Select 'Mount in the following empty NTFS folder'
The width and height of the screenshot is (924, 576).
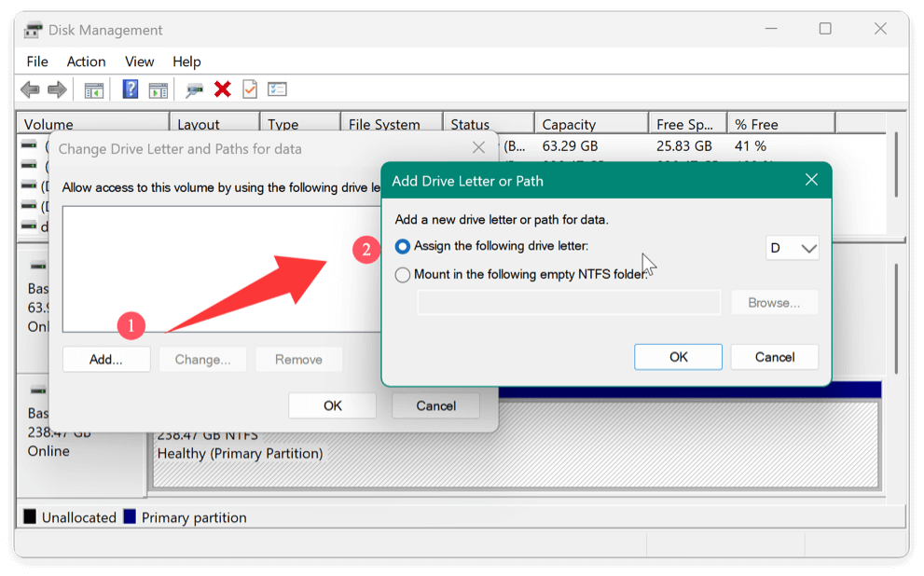point(402,274)
